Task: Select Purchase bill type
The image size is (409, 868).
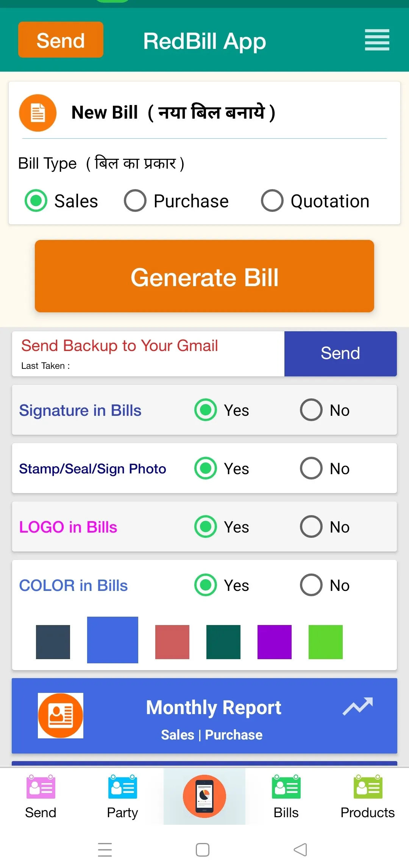Action: click(135, 201)
